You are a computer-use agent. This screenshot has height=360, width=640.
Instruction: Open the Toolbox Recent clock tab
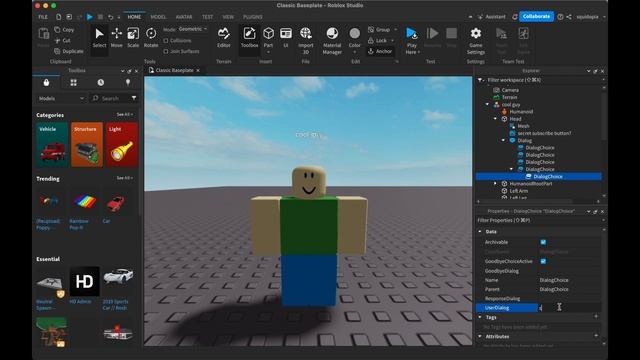tap(100, 82)
